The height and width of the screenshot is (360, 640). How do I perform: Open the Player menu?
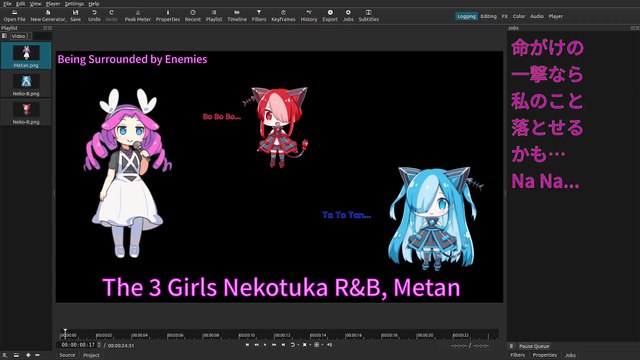53,4
